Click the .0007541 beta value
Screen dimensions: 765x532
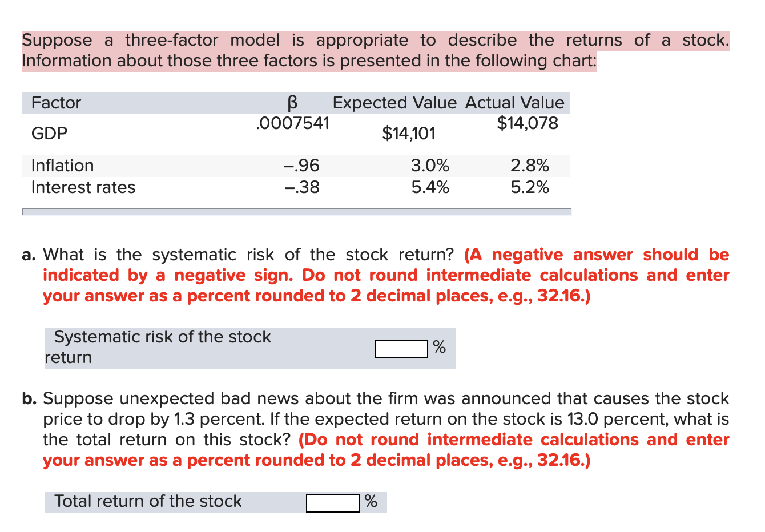(x=293, y=123)
